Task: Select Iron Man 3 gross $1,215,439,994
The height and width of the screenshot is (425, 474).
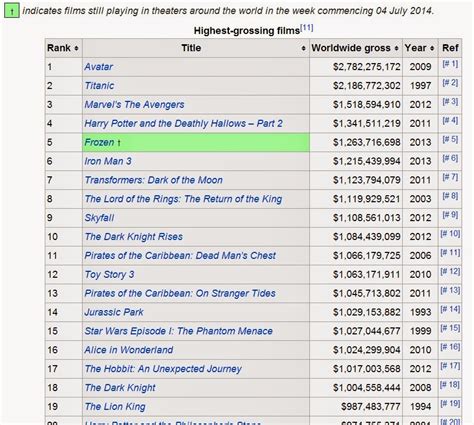Action: click(367, 161)
